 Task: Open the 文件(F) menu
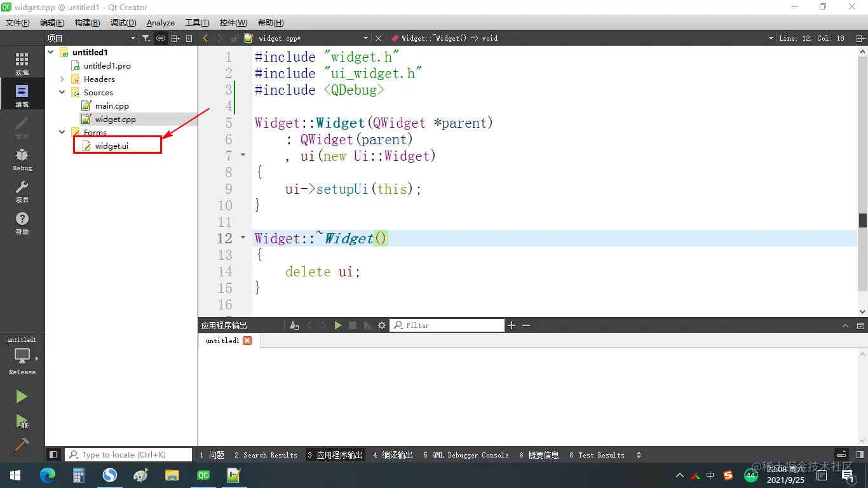click(x=18, y=23)
